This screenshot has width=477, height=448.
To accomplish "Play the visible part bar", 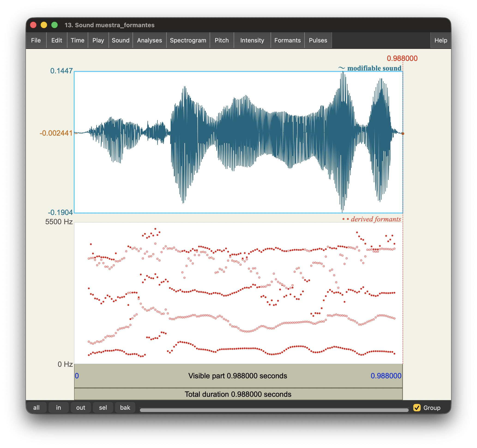I will point(238,376).
